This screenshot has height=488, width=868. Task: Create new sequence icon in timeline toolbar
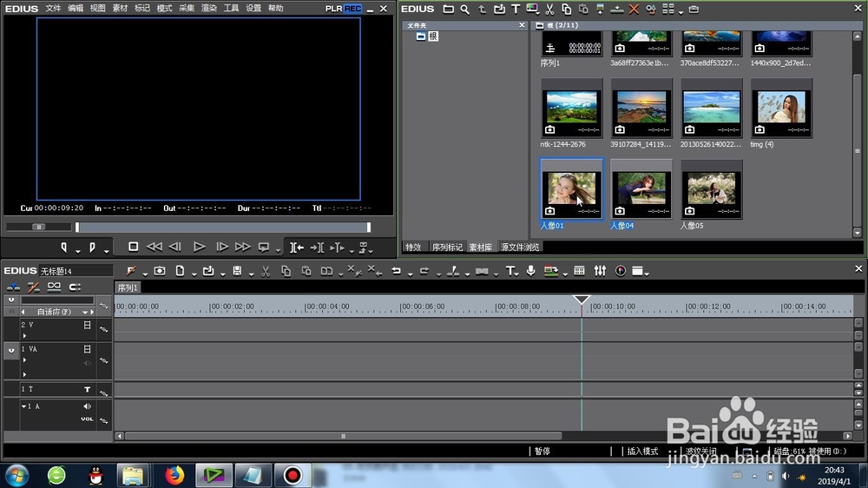pos(180,271)
